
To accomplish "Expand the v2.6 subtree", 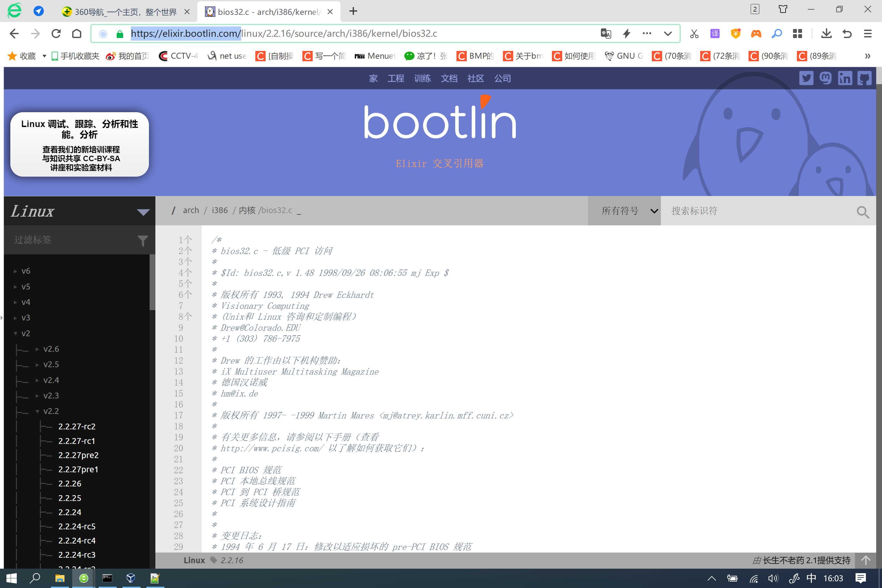I will [x=47, y=349].
